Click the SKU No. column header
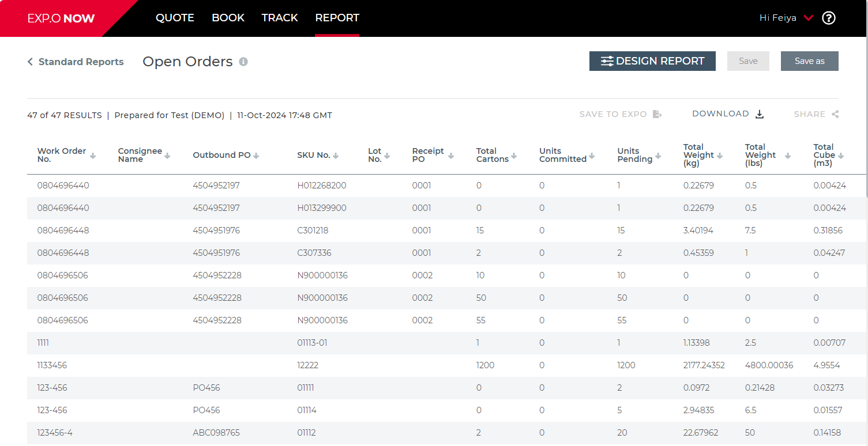This screenshot has width=868, height=446. coord(314,155)
